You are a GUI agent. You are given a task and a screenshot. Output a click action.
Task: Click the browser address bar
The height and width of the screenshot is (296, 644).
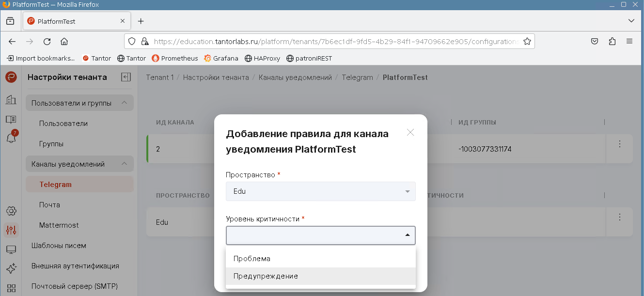334,42
